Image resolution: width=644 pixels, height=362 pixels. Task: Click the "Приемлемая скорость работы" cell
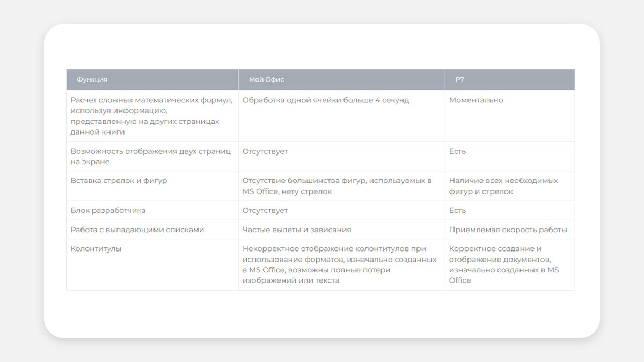(510, 230)
